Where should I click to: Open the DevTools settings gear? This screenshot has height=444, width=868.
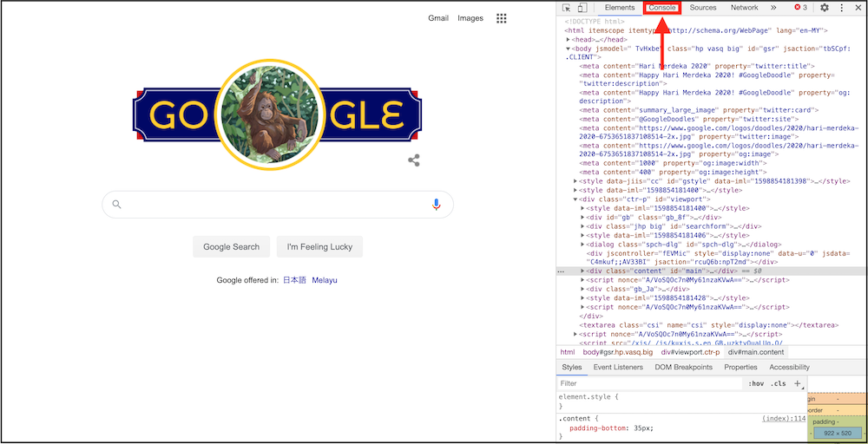click(825, 8)
